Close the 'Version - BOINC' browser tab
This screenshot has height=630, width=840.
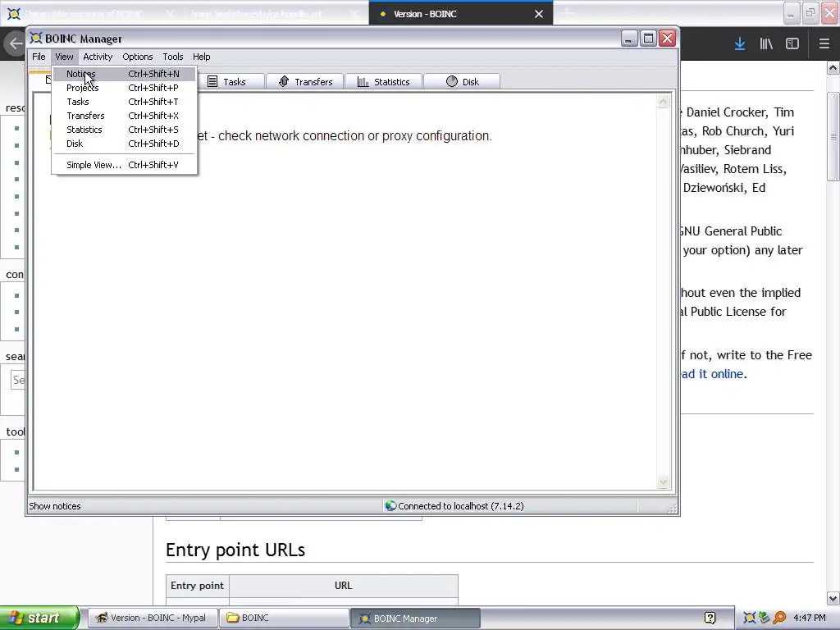click(539, 15)
